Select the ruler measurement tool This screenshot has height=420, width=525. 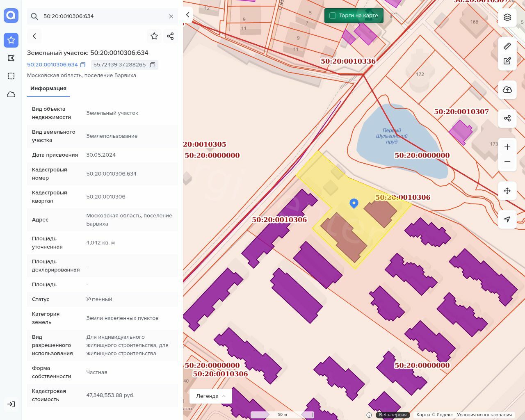507,46
